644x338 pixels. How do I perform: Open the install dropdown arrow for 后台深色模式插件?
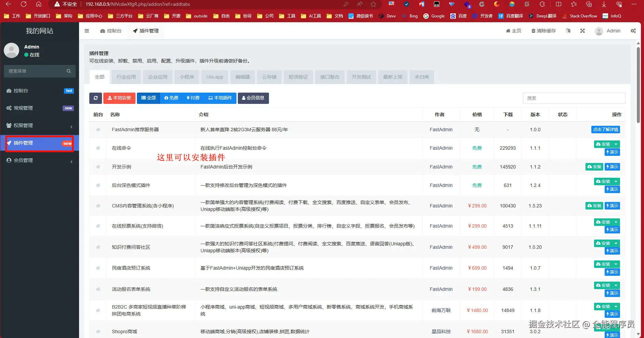point(616,181)
